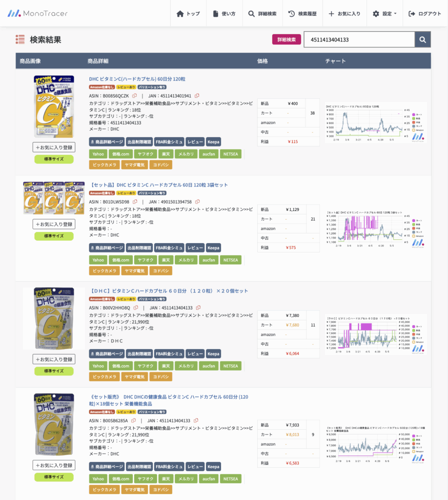
Task: Click the 新品 price ¥1,129
Action: click(292, 209)
